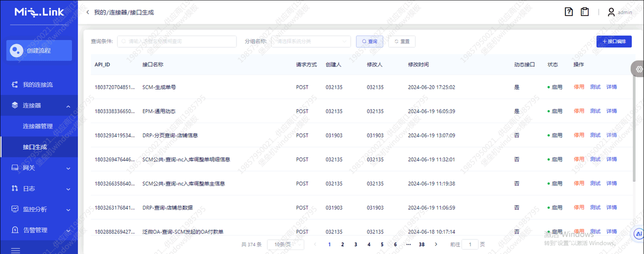Image resolution: width=644 pixels, height=254 pixels.
Task: Expand the 监控分析 sidebar menu
Action: click(x=39, y=209)
